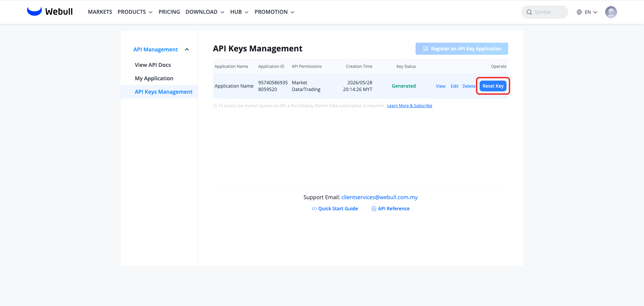Click the search magnifier icon
644x306 pixels.
click(x=529, y=12)
